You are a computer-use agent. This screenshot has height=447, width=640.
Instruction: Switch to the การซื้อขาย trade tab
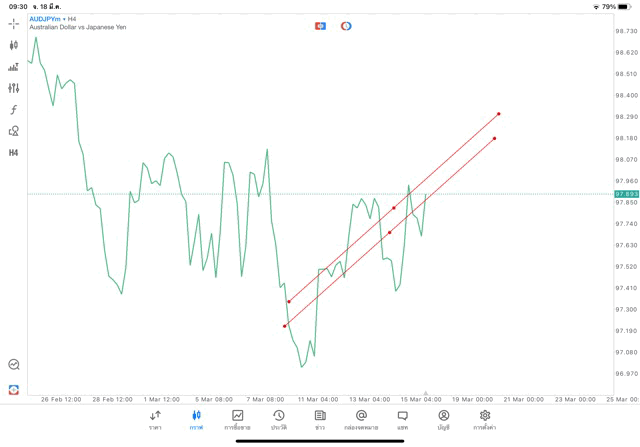pos(237,420)
